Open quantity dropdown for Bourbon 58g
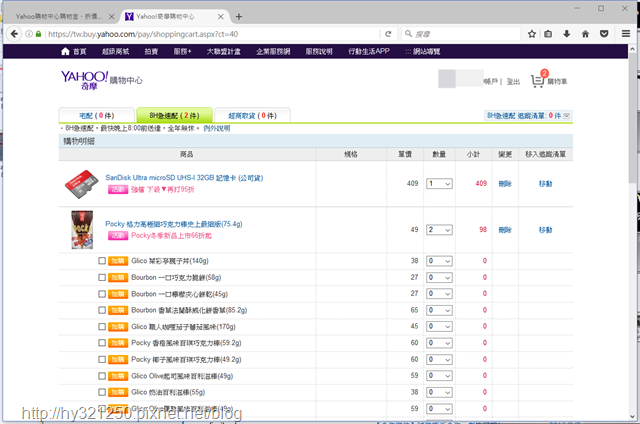 click(x=439, y=277)
